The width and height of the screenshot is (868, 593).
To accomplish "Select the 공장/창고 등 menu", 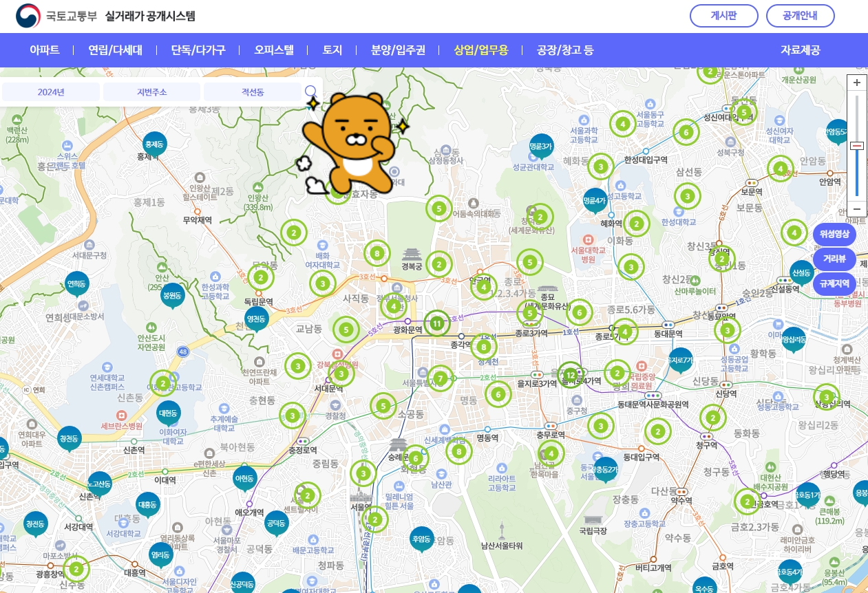I will (565, 50).
